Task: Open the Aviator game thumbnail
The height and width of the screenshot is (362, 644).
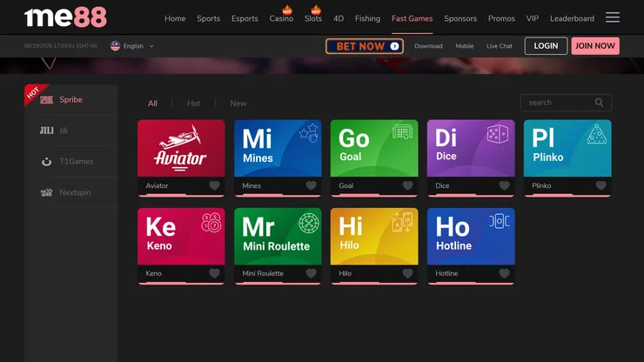Action: coord(181,148)
